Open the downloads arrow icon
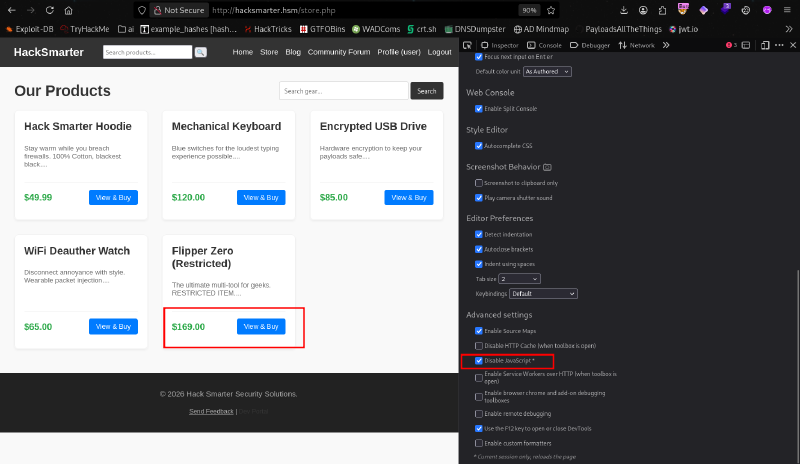This screenshot has width=800, height=464. pos(624,10)
